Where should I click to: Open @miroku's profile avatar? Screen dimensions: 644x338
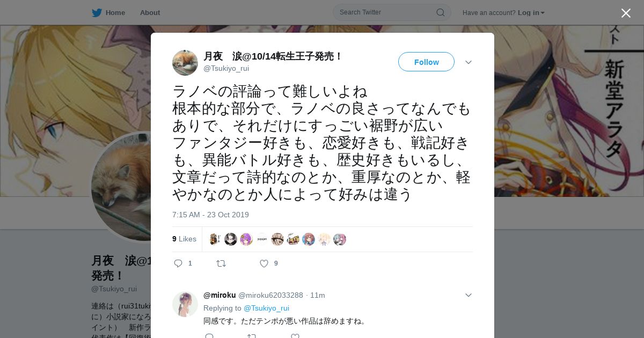coord(185,304)
